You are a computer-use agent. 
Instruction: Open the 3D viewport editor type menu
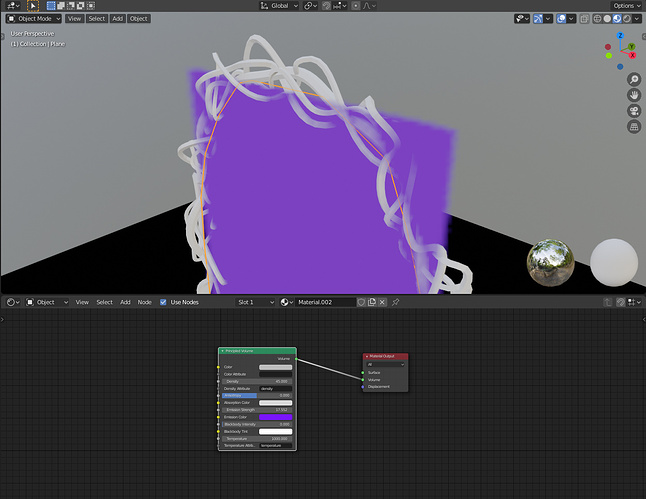13,6
